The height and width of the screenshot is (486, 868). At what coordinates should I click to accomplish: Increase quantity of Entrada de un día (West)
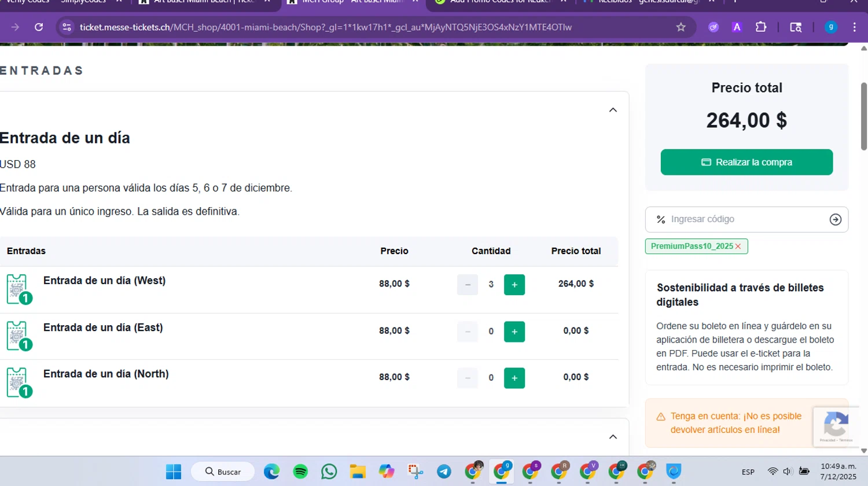(514, 285)
